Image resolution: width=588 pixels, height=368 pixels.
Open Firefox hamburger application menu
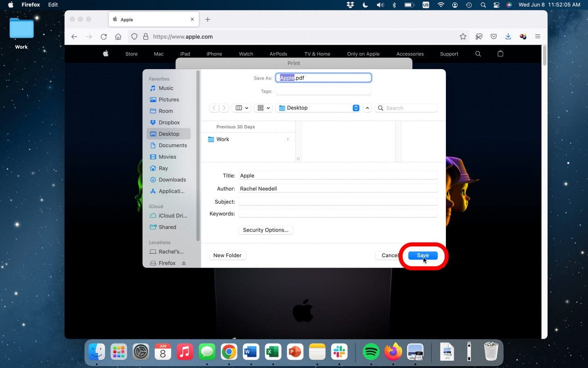[538, 37]
